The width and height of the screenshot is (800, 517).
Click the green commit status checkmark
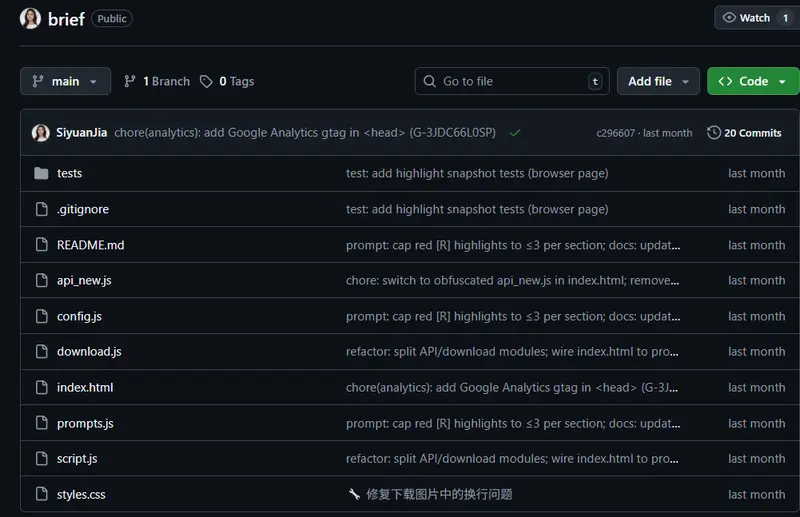tap(515, 133)
